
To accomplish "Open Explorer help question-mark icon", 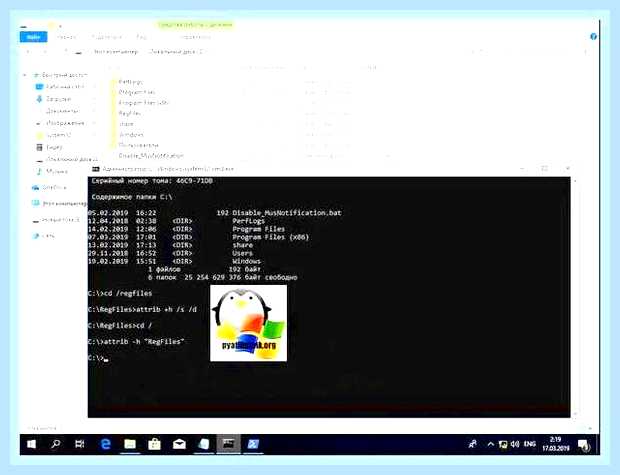I will coord(593,36).
